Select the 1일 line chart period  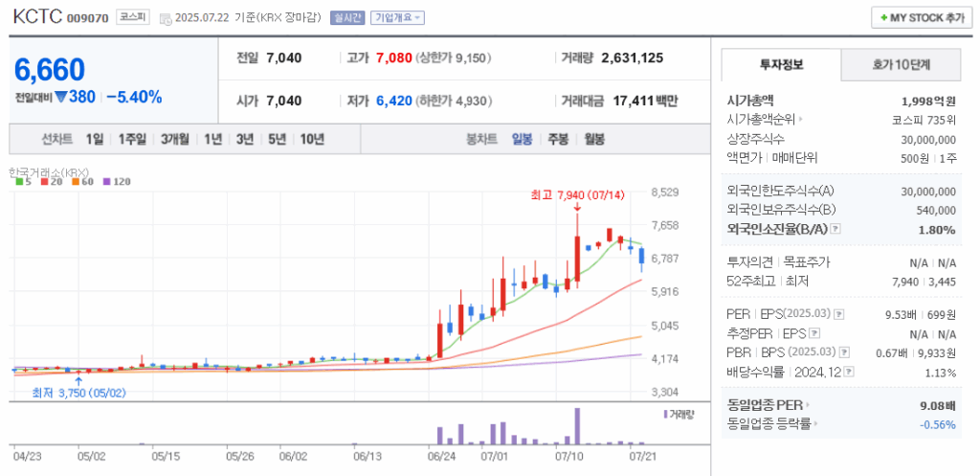(x=95, y=139)
